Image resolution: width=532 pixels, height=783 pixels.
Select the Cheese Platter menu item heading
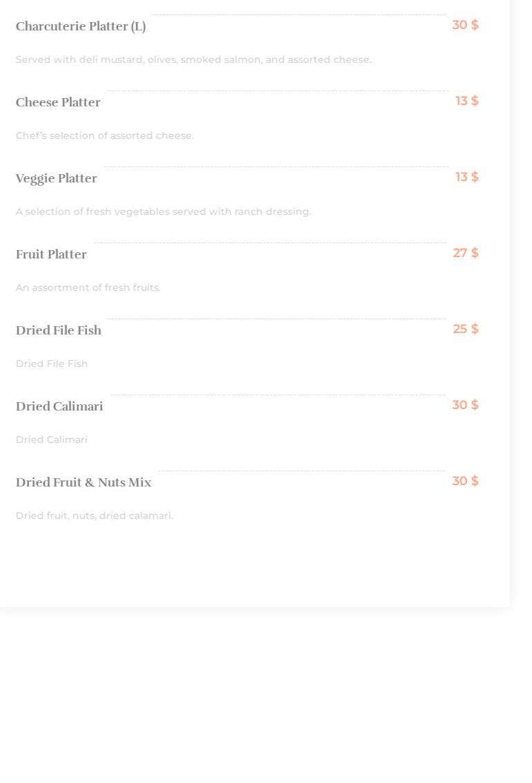[58, 103]
